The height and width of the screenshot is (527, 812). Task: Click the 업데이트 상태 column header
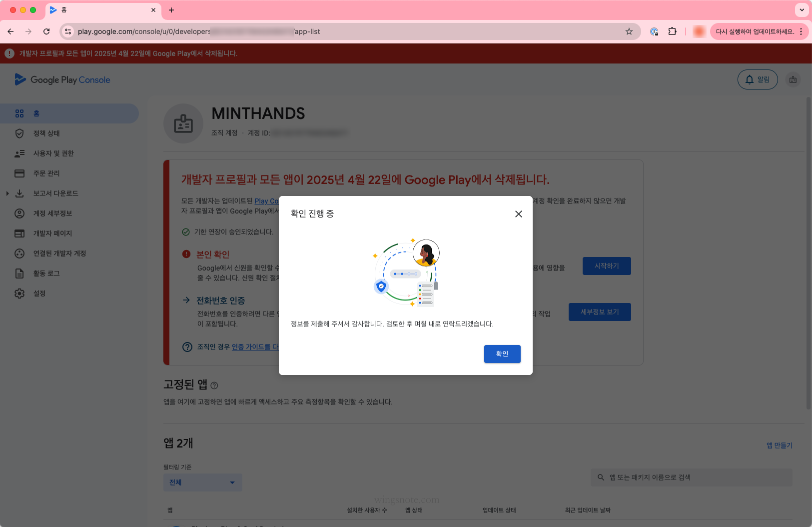[499, 510]
